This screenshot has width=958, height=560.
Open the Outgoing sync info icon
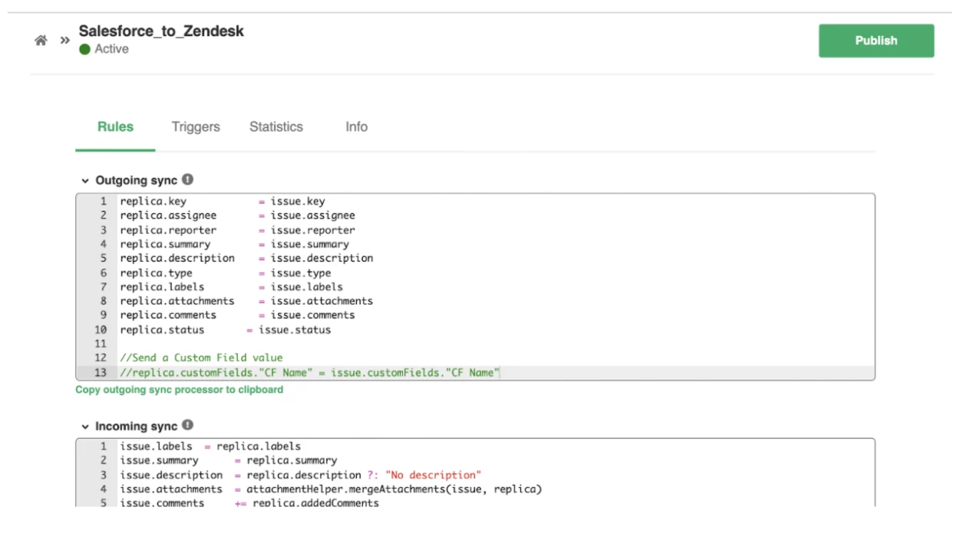coord(187,180)
